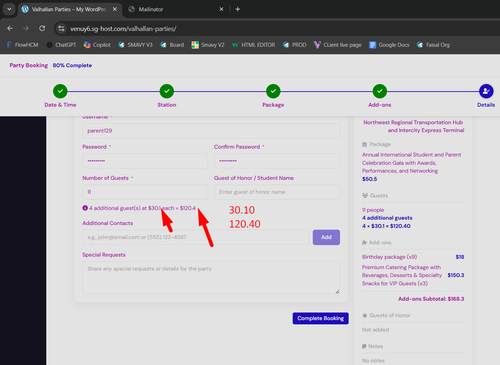Click the Password field

point(145,161)
